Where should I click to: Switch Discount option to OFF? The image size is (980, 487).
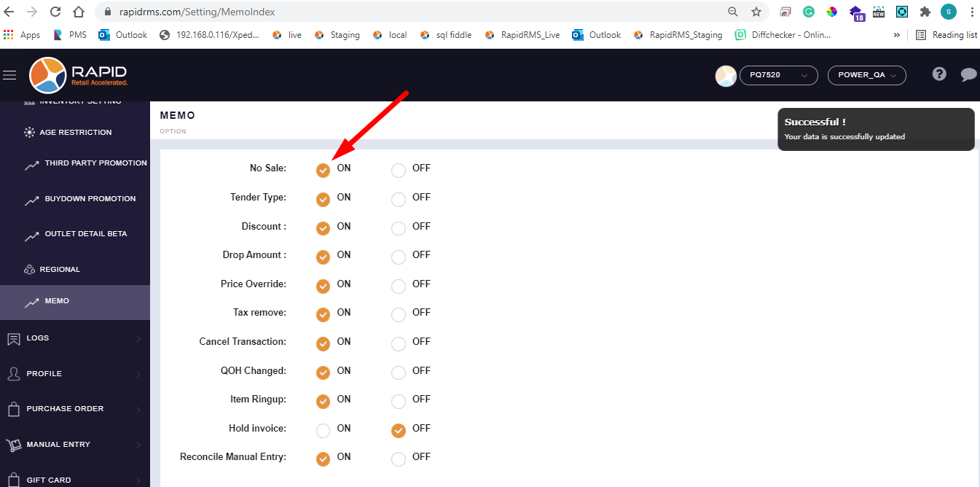click(x=399, y=229)
